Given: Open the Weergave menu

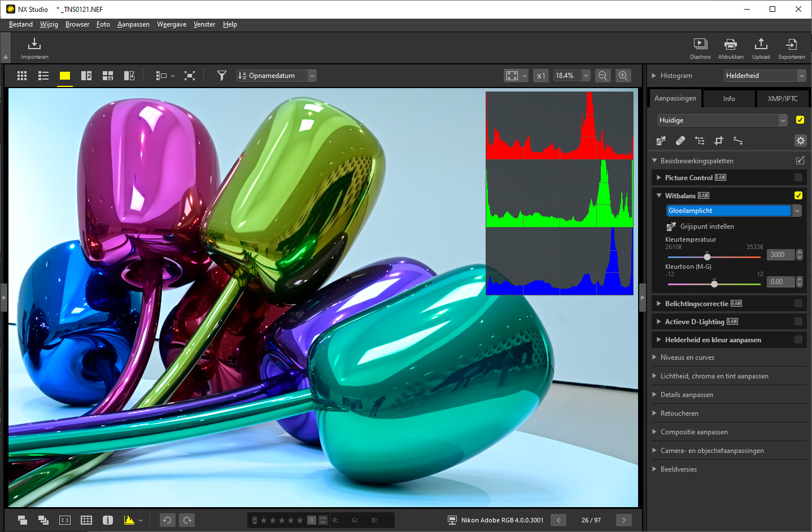Looking at the screenshot, I should [172, 24].
